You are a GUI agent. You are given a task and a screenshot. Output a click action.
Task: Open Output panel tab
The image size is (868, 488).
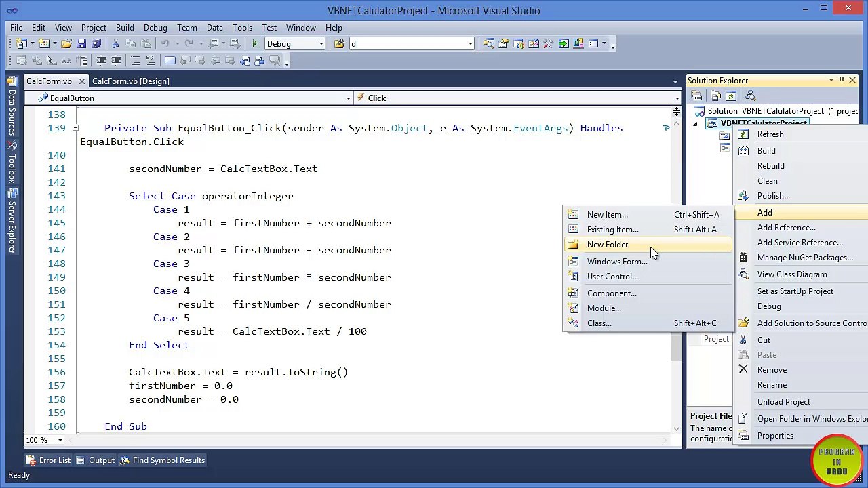(x=95, y=460)
